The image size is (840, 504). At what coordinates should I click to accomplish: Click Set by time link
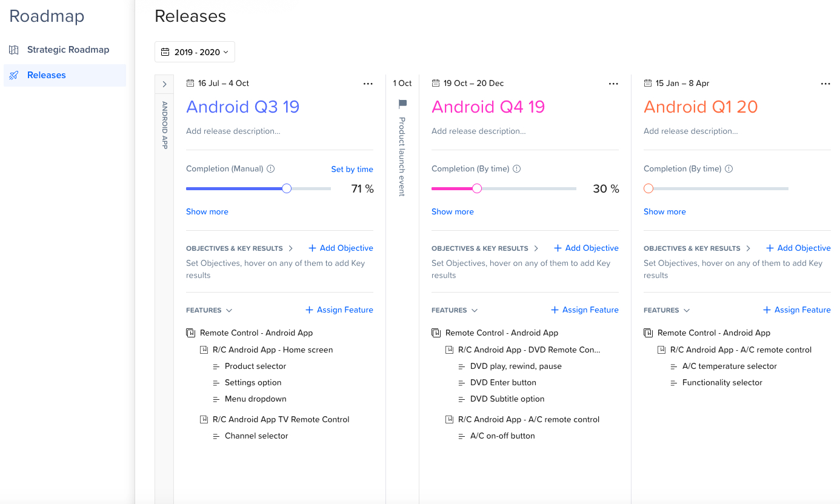(352, 169)
